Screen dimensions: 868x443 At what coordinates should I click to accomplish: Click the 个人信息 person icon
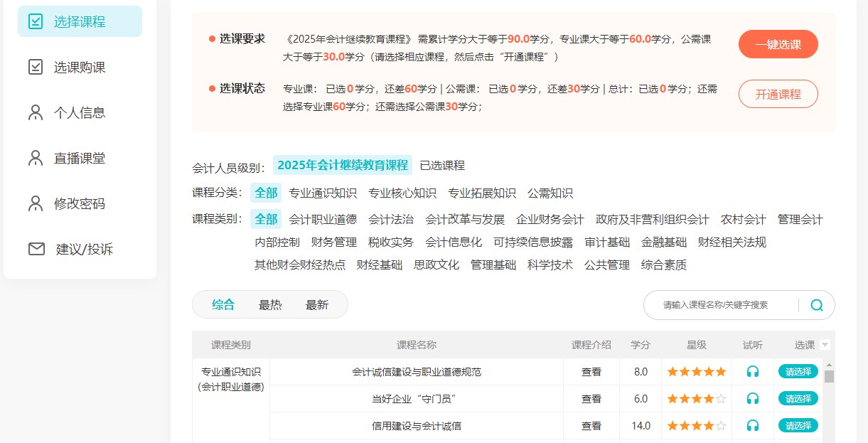tap(36, 112)
